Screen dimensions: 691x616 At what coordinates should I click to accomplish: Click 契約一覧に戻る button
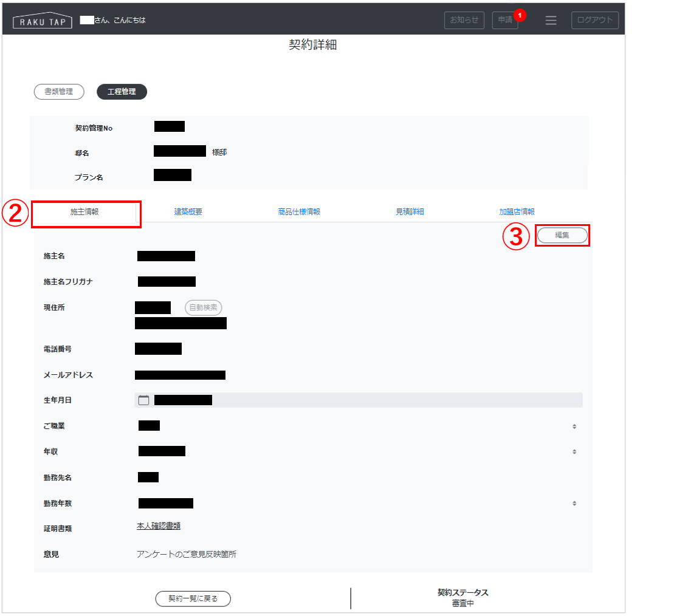(x=193, y=598)
